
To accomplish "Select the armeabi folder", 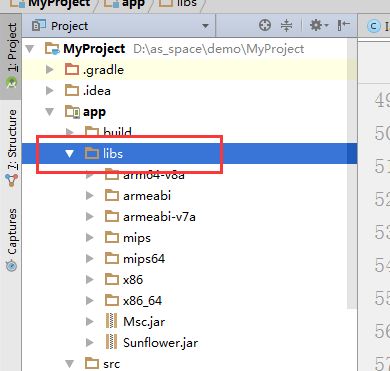I will point(147,196).
